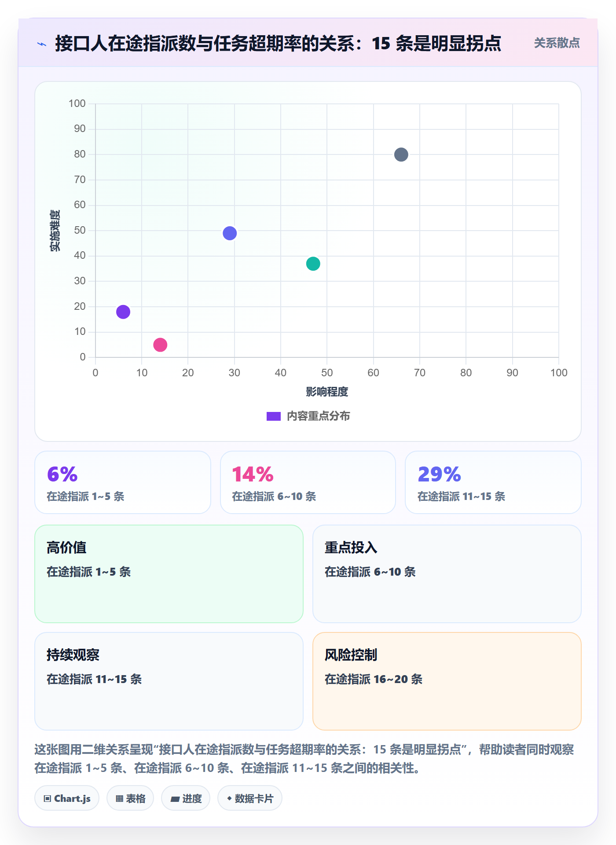Select the 重点投入 quadrant card
Screen dimensions: 616x845
click(x=447, y=574)
